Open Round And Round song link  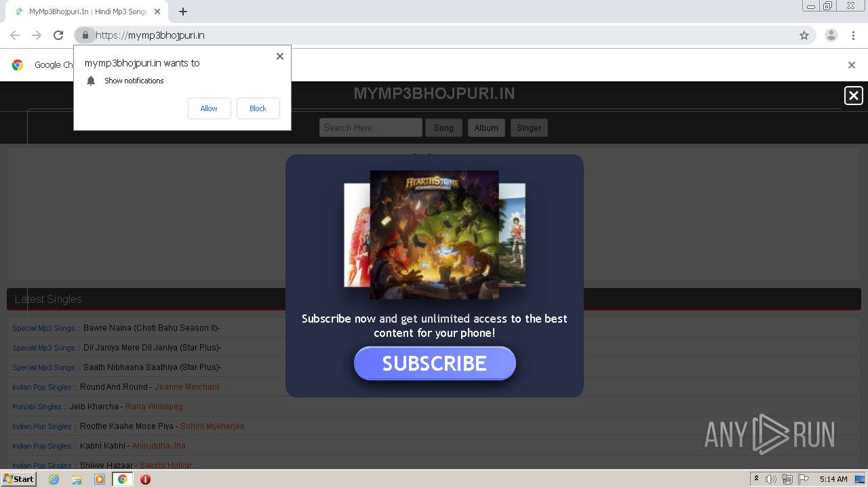pyautogui.click(x=113, y=387)
